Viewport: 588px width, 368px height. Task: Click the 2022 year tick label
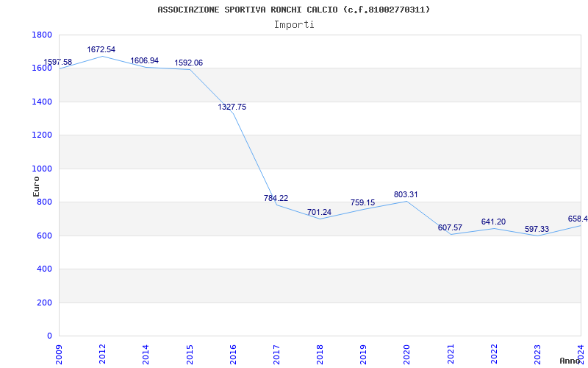pyautogui.click(x=494, y=354)
